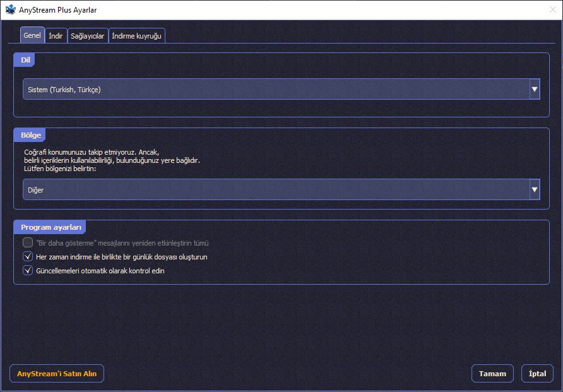Disable automatic update check checkbox
Screen dimensions: 563x392
[28, 270]
